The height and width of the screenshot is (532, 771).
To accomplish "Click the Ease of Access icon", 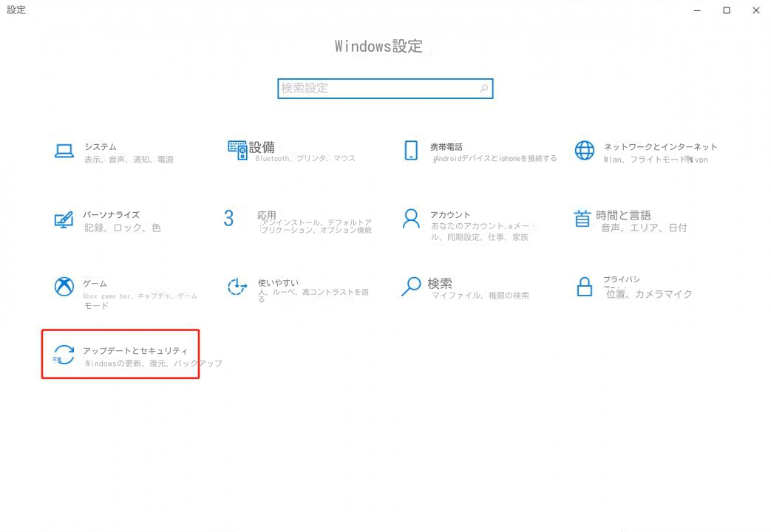I will coord(237,287).
